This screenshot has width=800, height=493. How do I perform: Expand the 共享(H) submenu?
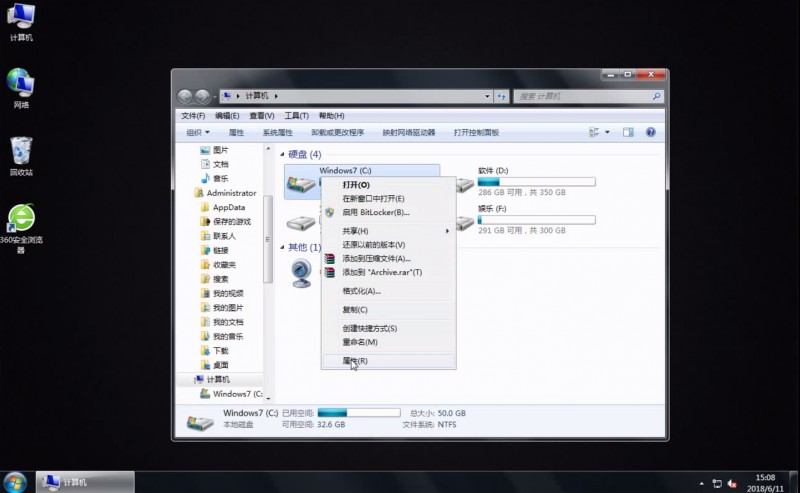click(x=389, y=231)
